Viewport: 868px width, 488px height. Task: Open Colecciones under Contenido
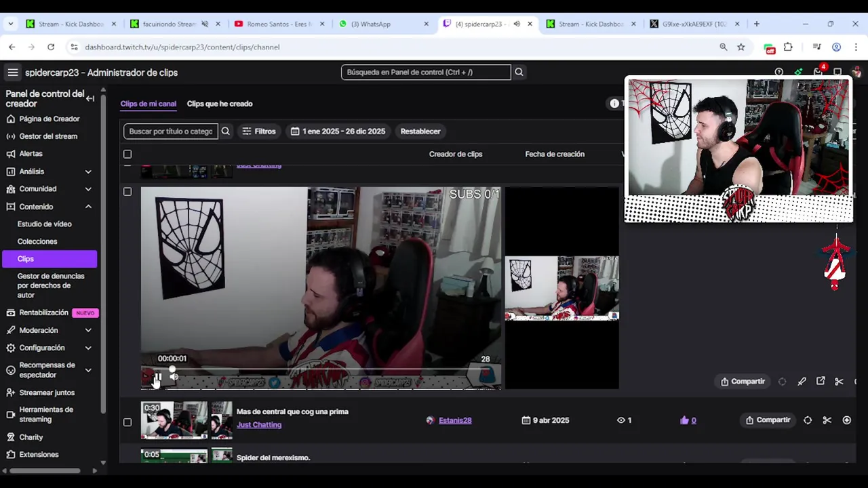coord(37,241)
